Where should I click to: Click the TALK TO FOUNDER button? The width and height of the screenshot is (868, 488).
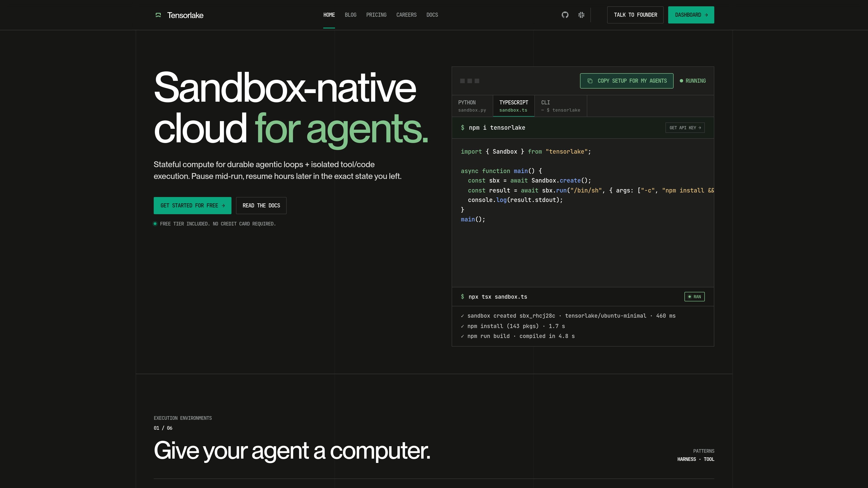pos(635,15)
